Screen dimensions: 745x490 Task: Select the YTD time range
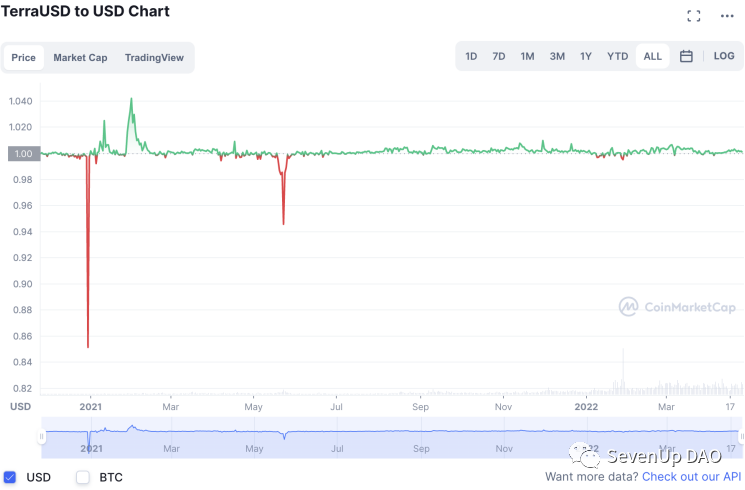click(x=617, y=56)
